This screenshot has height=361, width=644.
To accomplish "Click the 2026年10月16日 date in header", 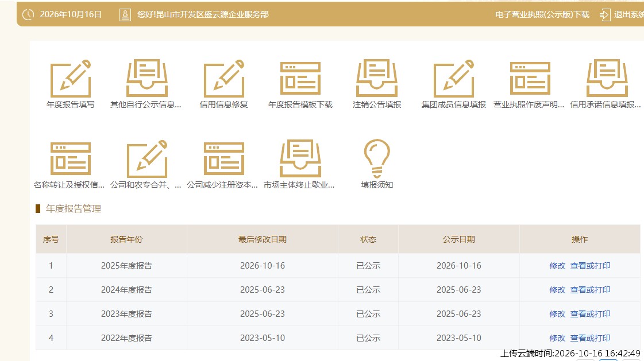I will pos(71,15).
